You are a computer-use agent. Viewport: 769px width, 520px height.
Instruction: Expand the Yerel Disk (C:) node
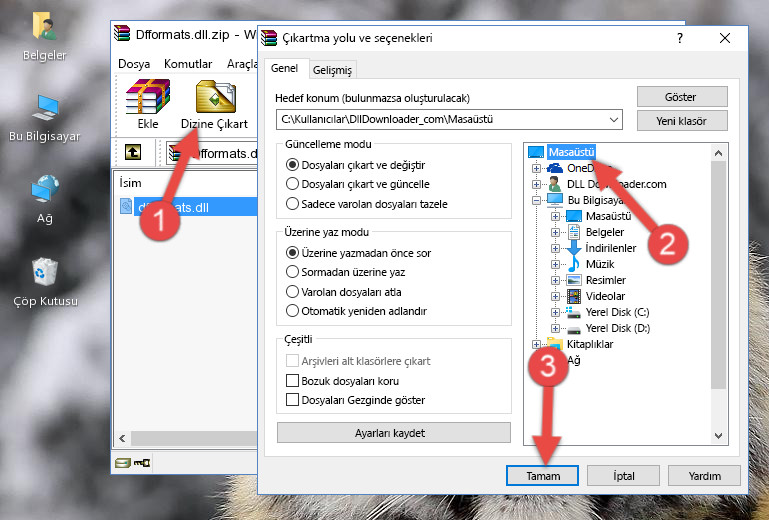pyautogui.click(x=555, y=312)
